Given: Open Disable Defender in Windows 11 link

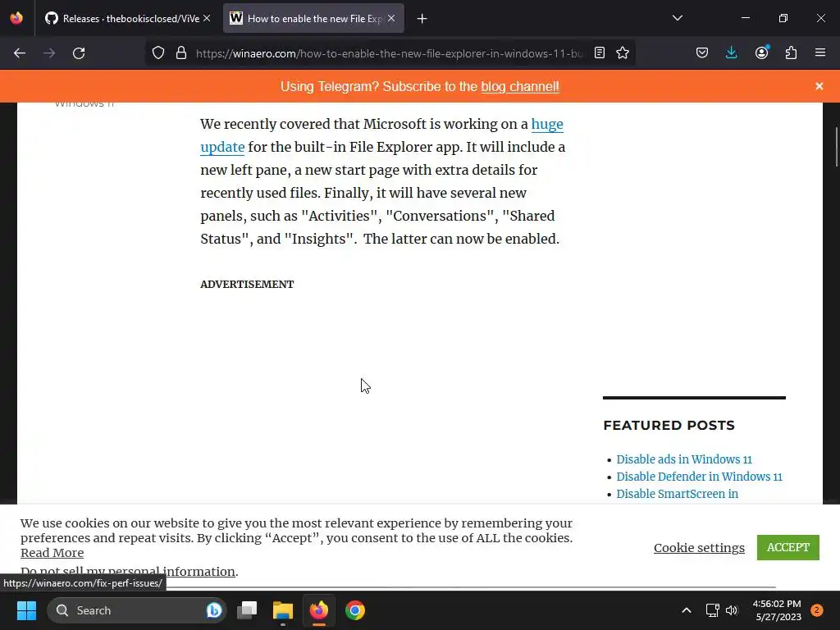Looking at the screenshot, I should click(699, 477).
